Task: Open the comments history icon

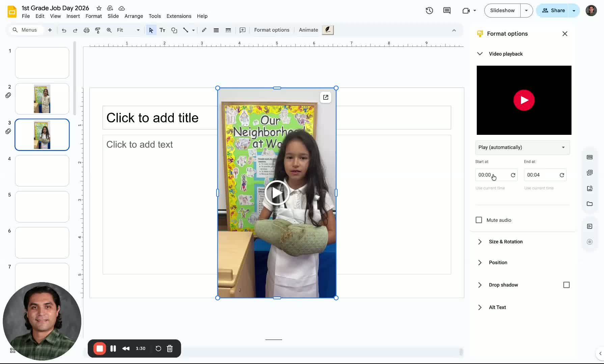Action: pos(447,10)
